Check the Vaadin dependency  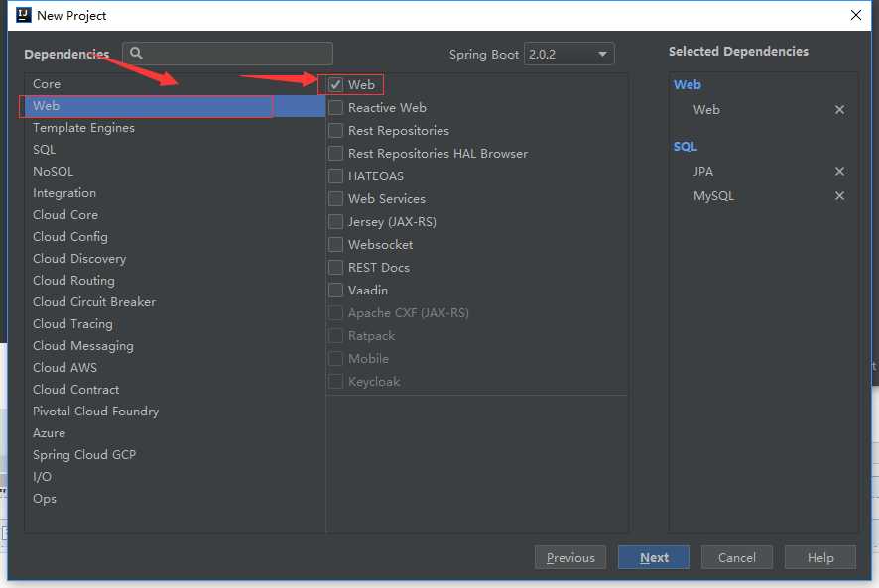click(x=335, y=291)
